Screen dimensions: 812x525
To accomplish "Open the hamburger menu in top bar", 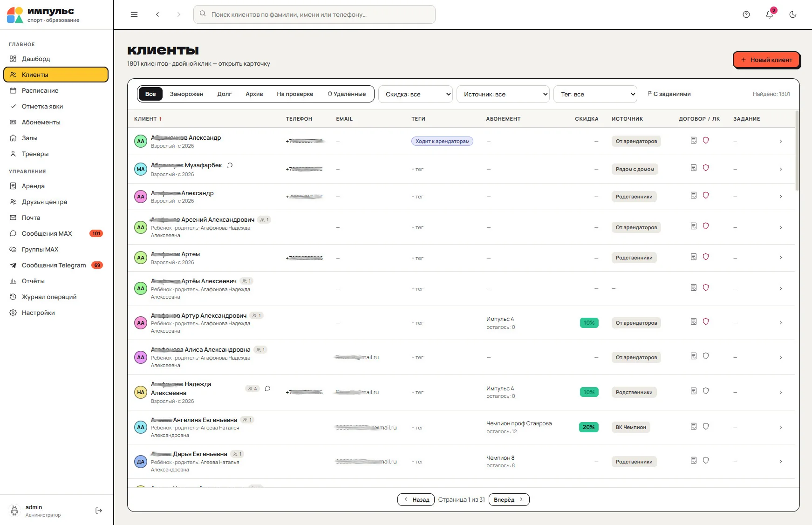I will coord(134,14).
